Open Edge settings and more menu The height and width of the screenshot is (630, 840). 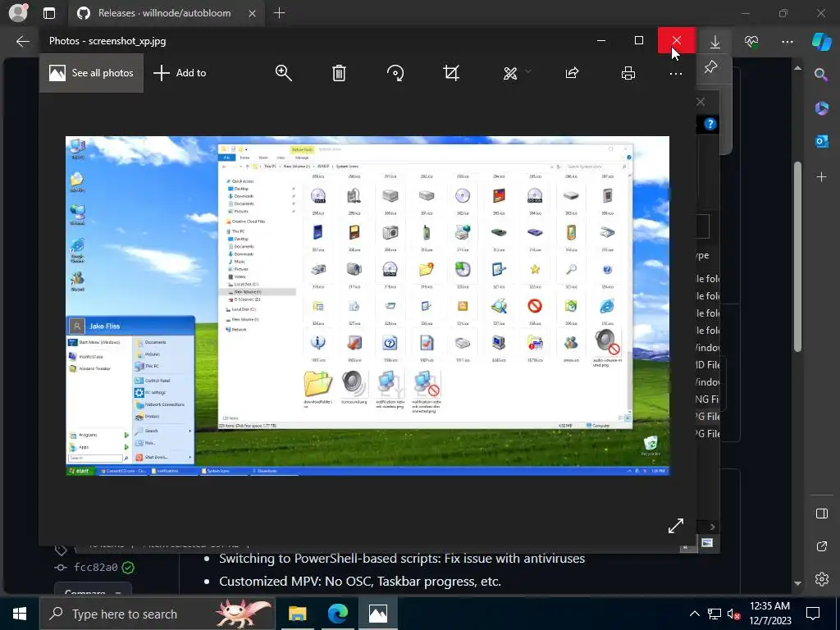click(x=787, y=41)
